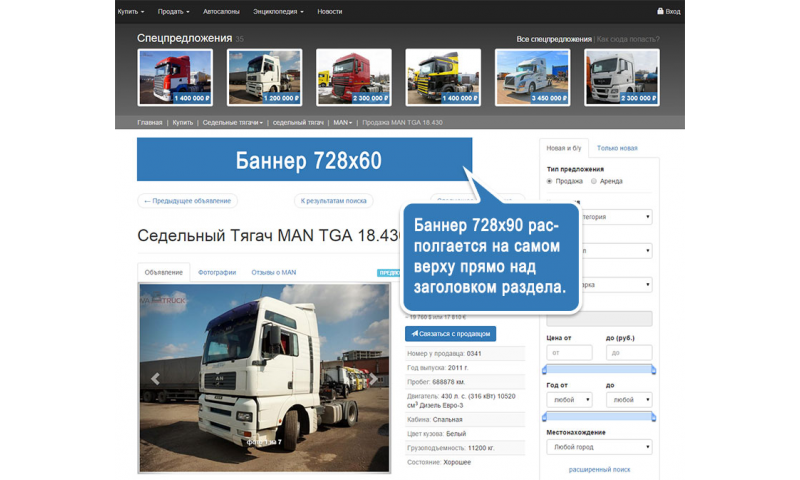Screen dimensions: 800x480
Task: Click К результатам поиска button
Action: [333, 200]
